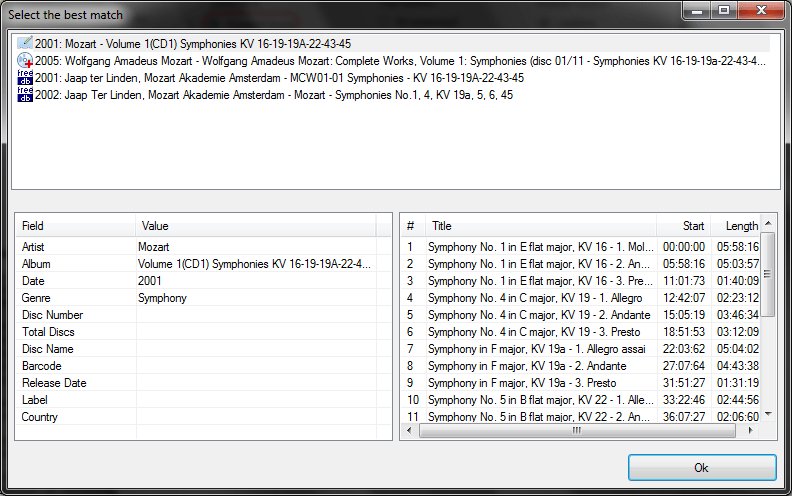Image resolution: width=792 pixels, height=496 pixels.
Task: Click the empty Barcode value cell
Action: (256, 366)
